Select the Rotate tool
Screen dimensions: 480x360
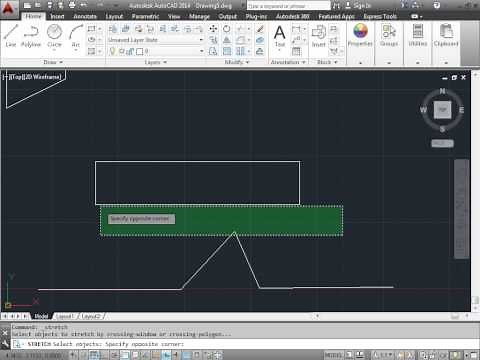227,29
